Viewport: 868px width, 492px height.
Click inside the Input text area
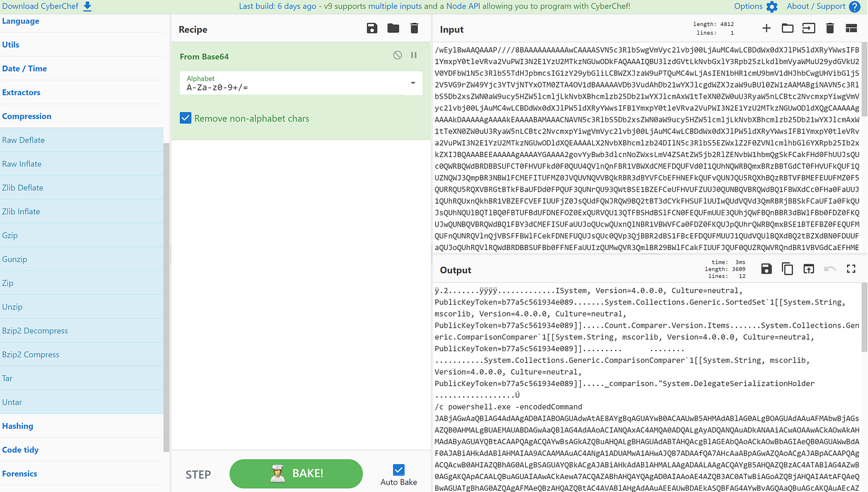click(647, 148)
